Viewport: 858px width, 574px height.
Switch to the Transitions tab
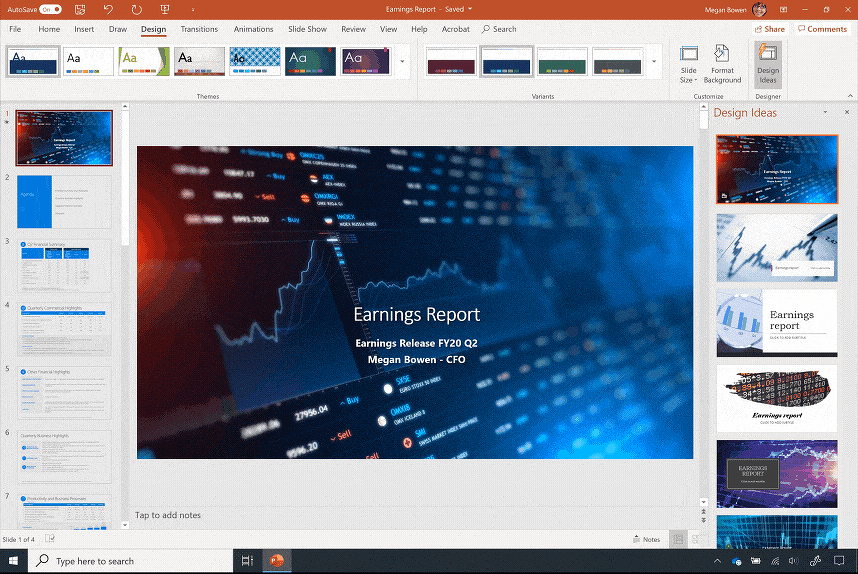tap(199, 29)
